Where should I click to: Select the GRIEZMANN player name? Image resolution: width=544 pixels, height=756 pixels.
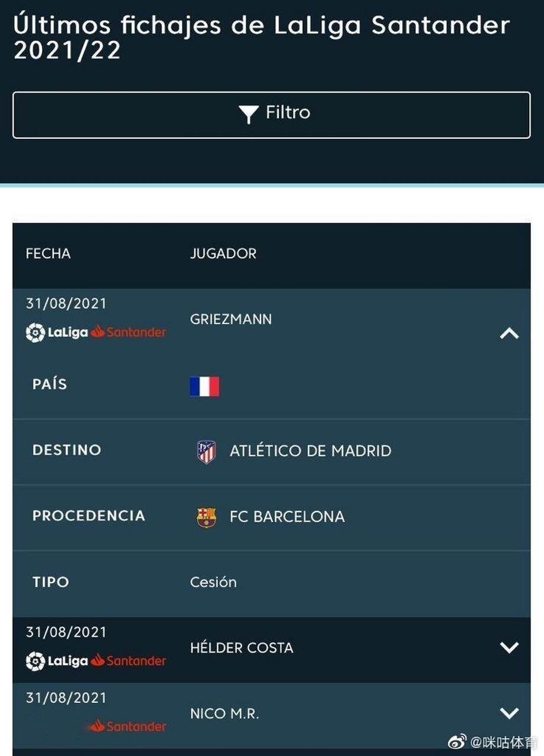(231, 320)
